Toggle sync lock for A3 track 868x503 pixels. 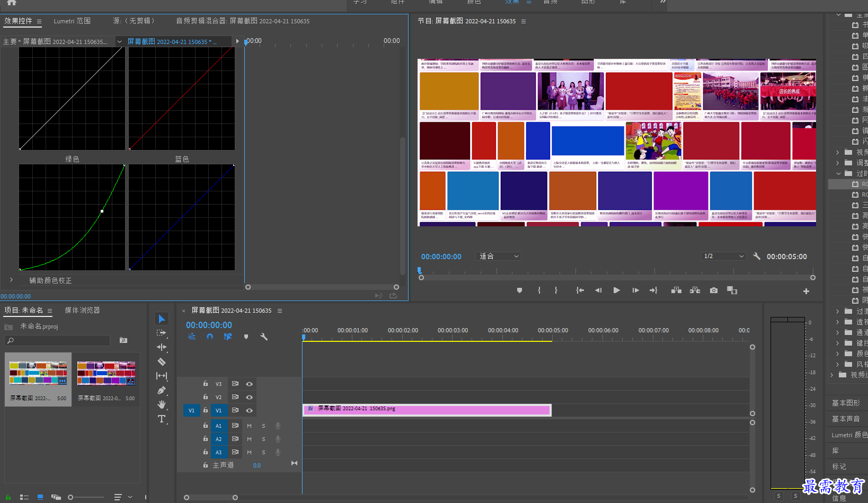click(x=235, y=452)
